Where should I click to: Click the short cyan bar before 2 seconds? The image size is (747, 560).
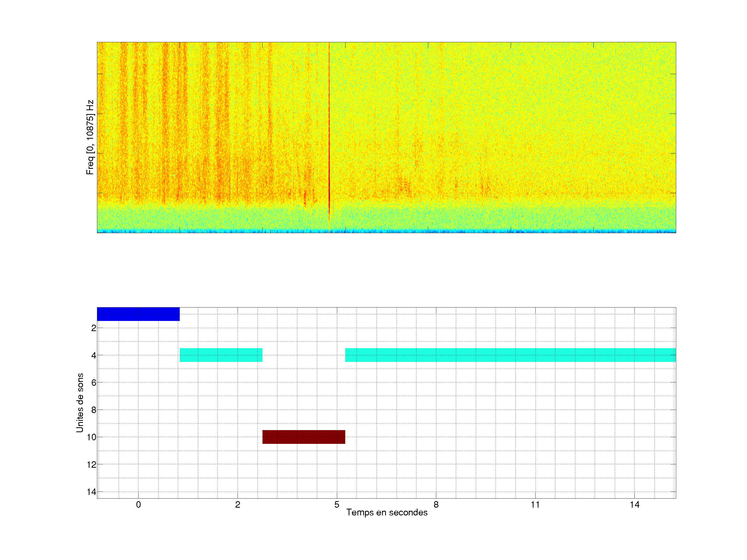[221, 355]
